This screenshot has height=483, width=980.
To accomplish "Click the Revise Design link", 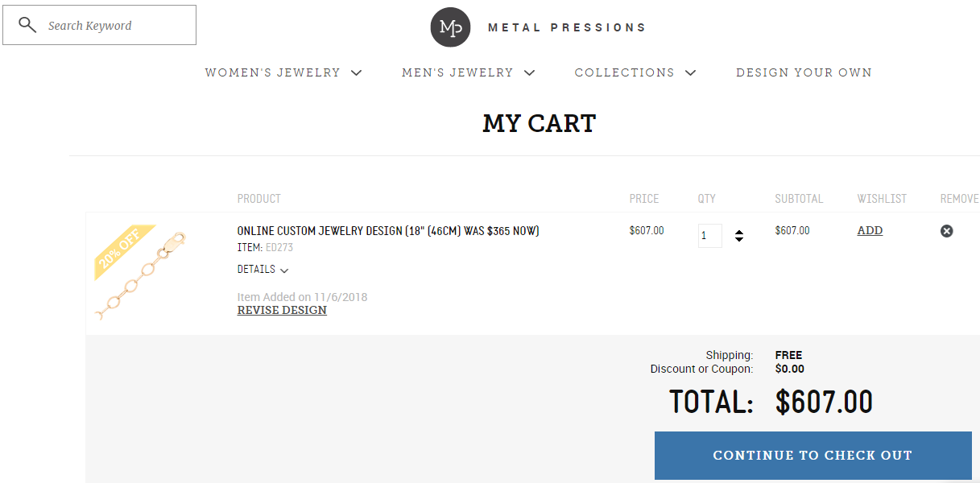I will pyautogui.click(x=282, y=310).
